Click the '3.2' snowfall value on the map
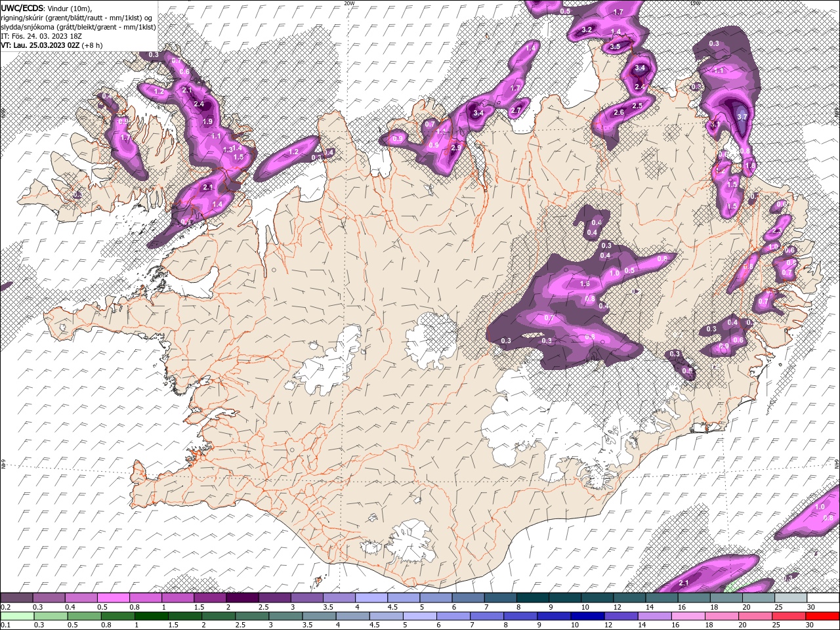 (x=587, y=30)
